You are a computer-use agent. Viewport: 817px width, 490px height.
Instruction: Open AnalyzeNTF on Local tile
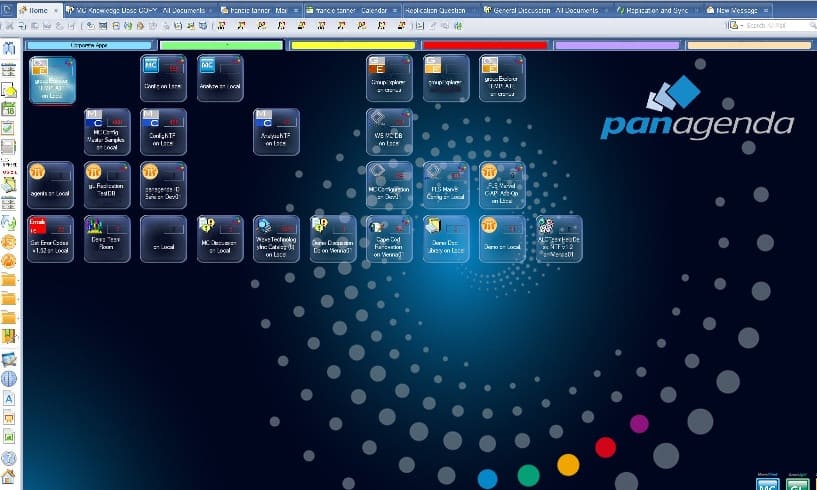point(276,131)
